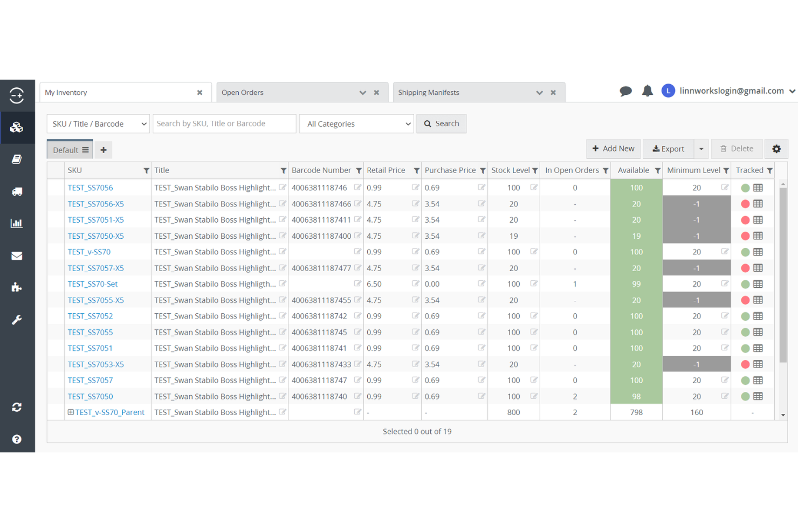Viewport: 798px width, 532px height.
Task: Toggle the red tracked indicator for TEST_SS7056-X5
Action: point(745,204)
